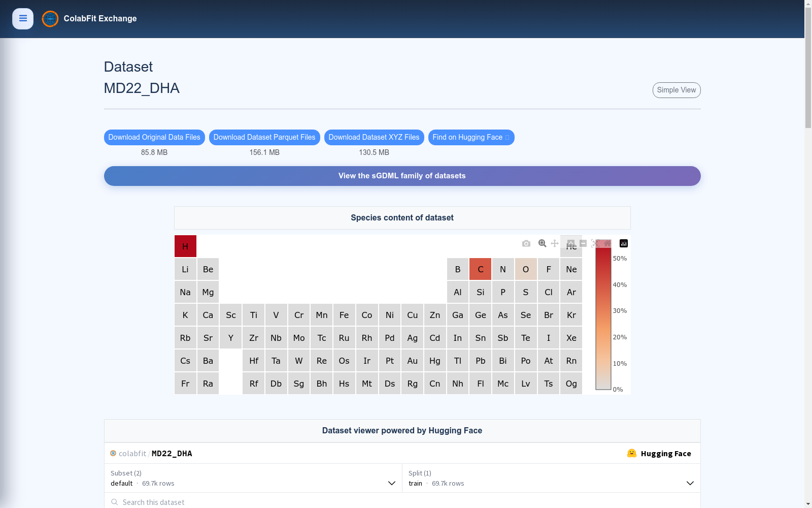The image size is (812, 508).
Task: Click the plot zoom out minus icon
Action: pos(583,243)
